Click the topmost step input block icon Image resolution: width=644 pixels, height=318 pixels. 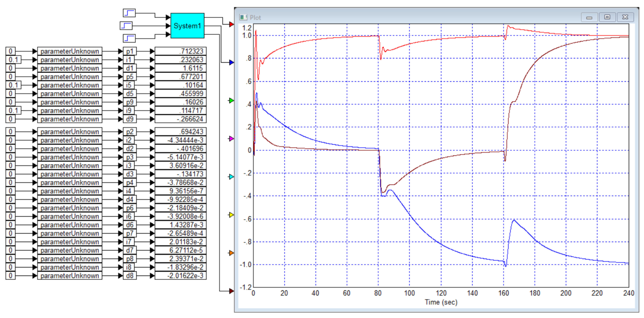tap(129, 13)
